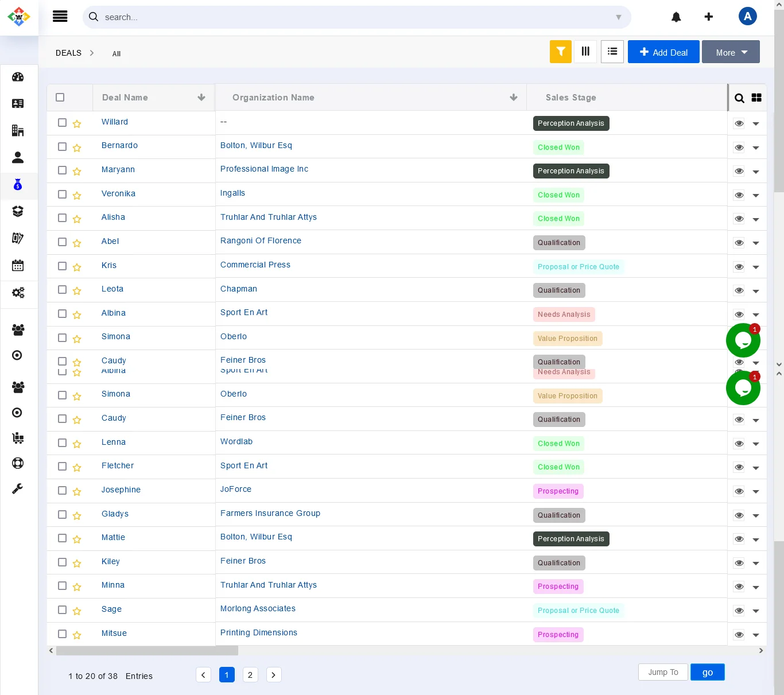This screenshot has width=784, height=695.
Task: Select all deals with header checkbox
Action: pyautogui.click(x=60, y=98)
